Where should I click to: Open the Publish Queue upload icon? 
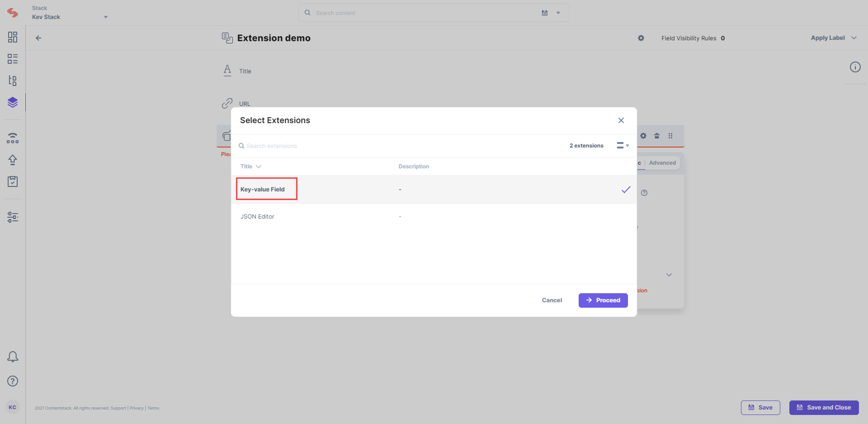(x=12, y=160)
